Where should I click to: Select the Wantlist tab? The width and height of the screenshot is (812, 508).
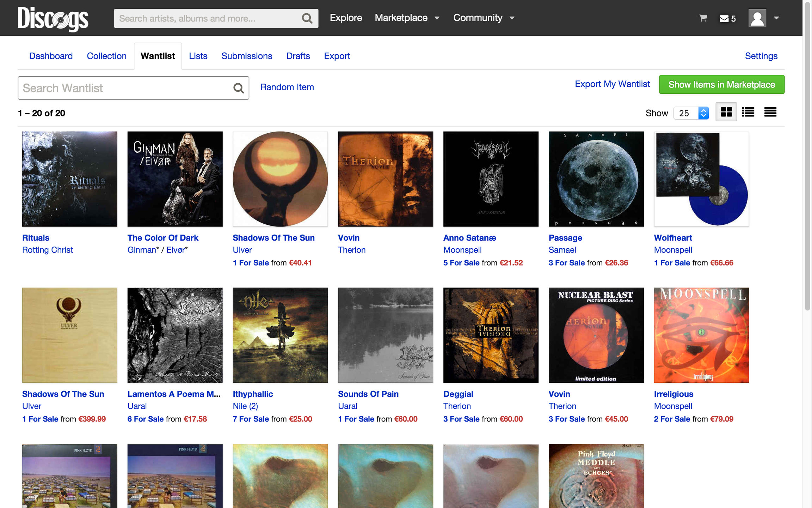click(158, 56)
